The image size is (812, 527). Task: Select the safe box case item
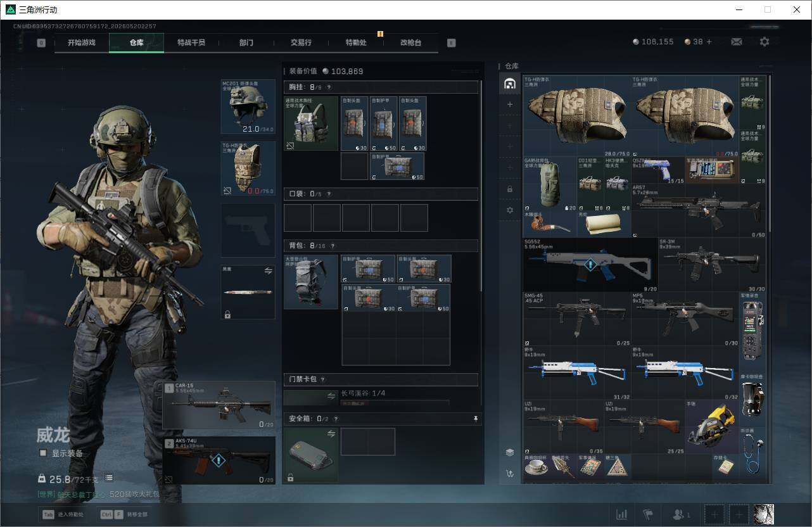(x=311, y=455)
